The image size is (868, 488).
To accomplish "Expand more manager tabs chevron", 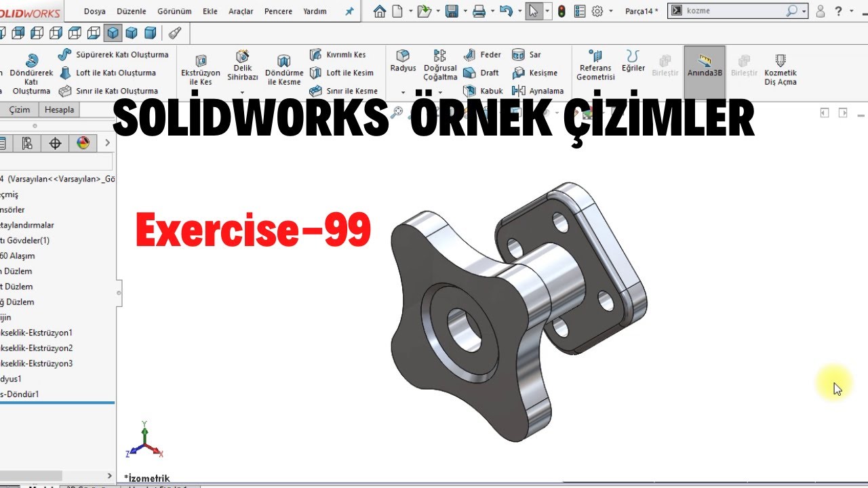I will (x=107, y=143).
